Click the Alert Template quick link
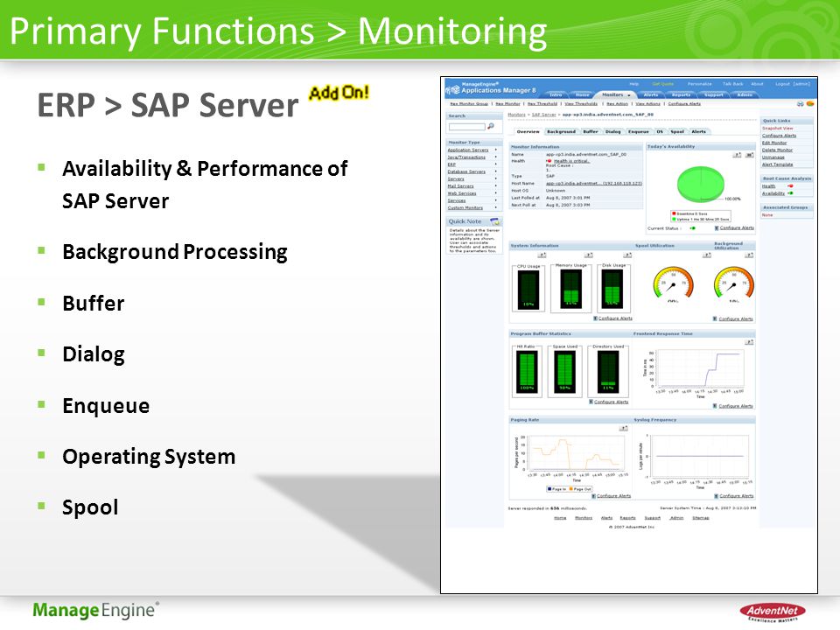The width and height of the screenshot is (840, 630). (x=777, y=164)
